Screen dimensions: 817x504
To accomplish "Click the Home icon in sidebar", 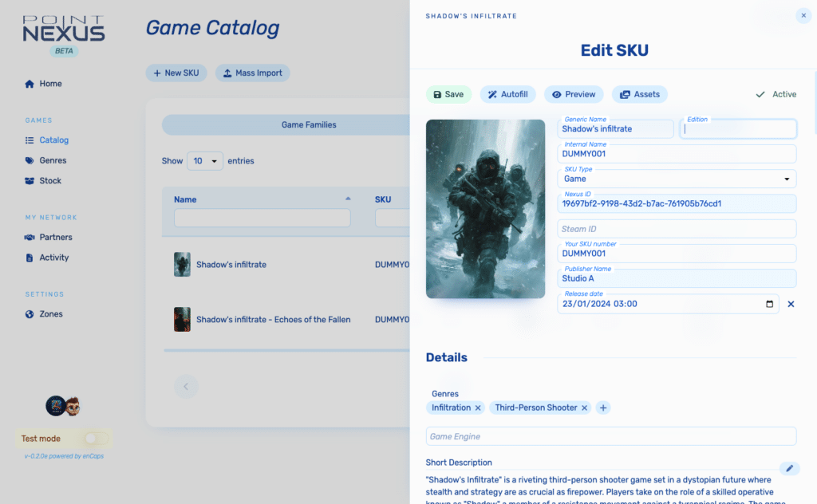I will 30,84.
